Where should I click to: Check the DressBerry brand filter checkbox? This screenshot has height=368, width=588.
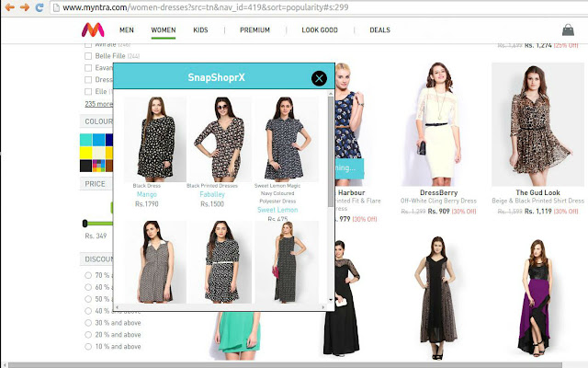[88, 80]
